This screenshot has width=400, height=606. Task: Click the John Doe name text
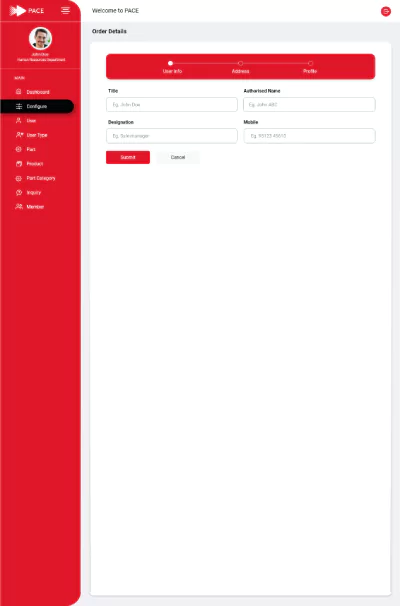[x=40, y=54]
